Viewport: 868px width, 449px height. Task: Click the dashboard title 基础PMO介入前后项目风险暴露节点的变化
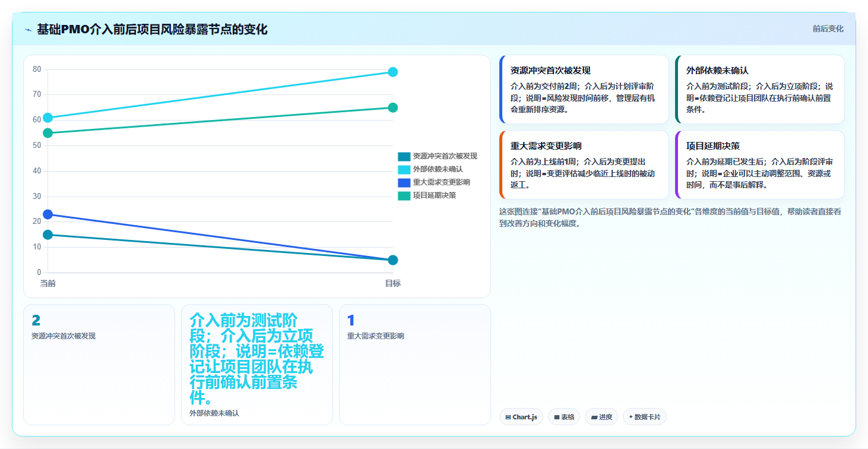[x=152, y=29]
